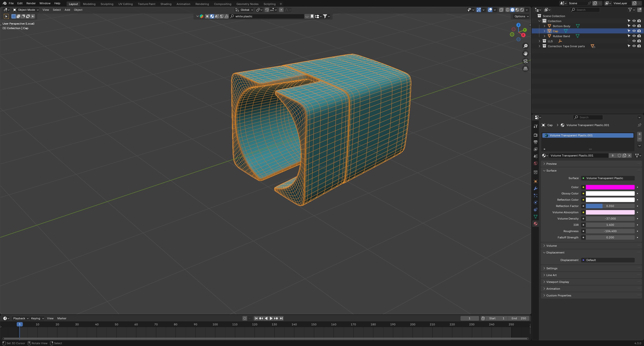Open the World properties tab icon
The width and height of the screenshot is (644, 346).
point(535,163)
